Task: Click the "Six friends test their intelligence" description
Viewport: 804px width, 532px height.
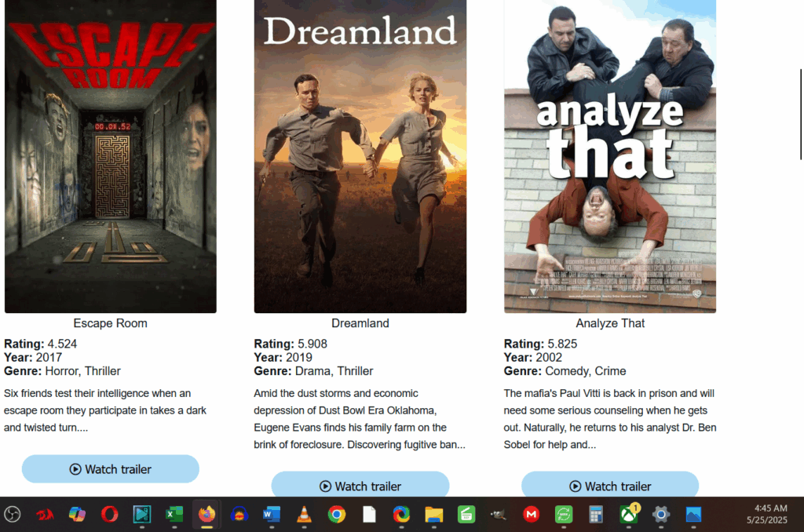Action: pyautogui.click(x=105, y=410)
